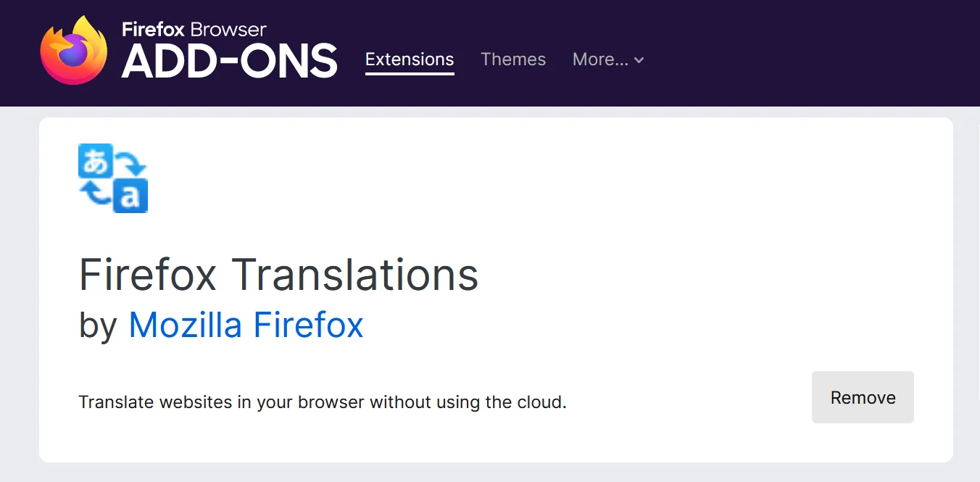Visit the Mozilla Firefox developer page

click(246, 325)
